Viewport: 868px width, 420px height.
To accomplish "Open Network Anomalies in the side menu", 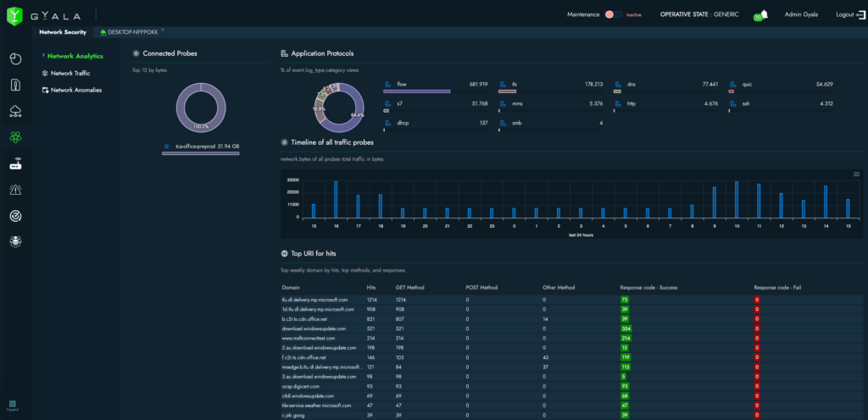I will point(75,89).
